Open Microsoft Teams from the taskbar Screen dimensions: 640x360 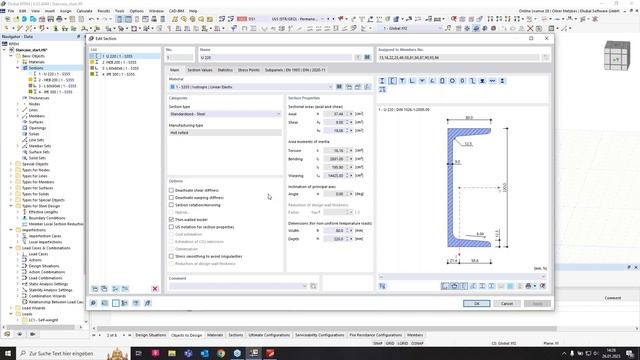188,353
